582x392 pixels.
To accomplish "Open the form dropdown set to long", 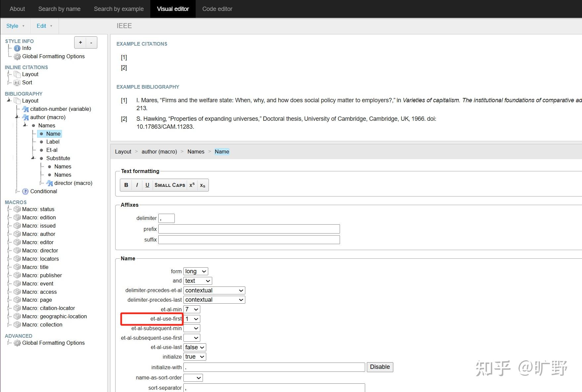I will tap(195, 271).
